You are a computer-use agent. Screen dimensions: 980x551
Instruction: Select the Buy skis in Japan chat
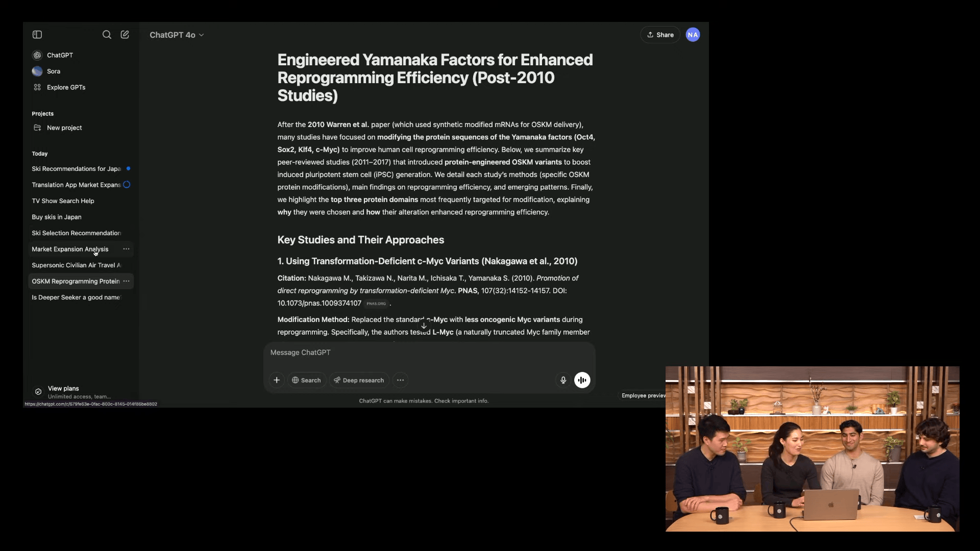click(x=57, y=217)
